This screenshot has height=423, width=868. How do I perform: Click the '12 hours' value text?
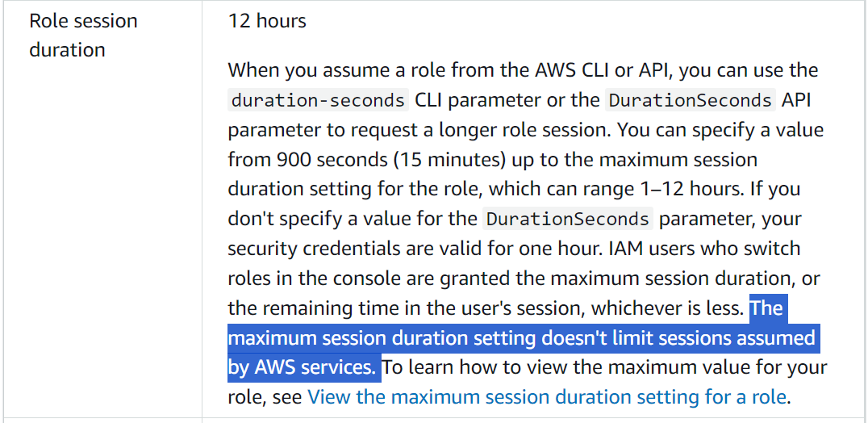tap(267, 21)
